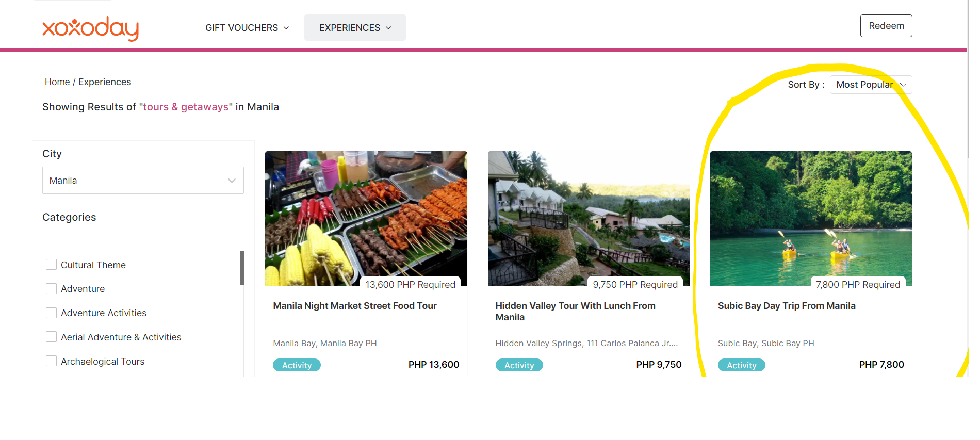This screenshot has width=980, height=440.
Task: Check the Cultural Theme category
Action: point(51,265)
